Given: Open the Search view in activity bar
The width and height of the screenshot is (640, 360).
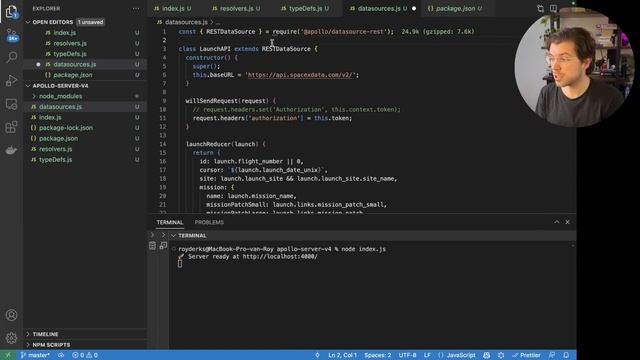Looking at the screenshot, I should 11,57.
